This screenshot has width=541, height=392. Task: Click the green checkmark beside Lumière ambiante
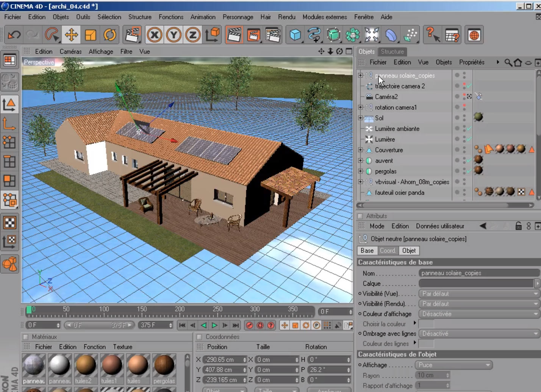point(469,129)
